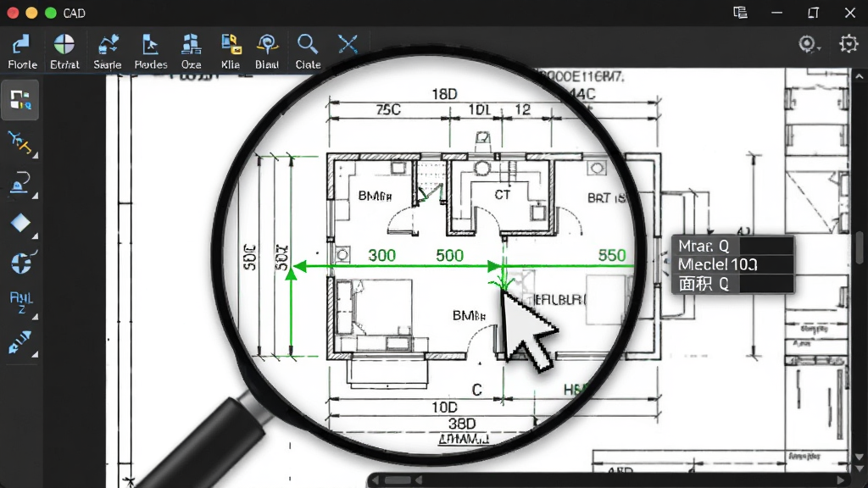Click the horizontal scrollbar thumb
Image resolution: width=868 pixels, height=488 pixels.
[x=398, y=480]
